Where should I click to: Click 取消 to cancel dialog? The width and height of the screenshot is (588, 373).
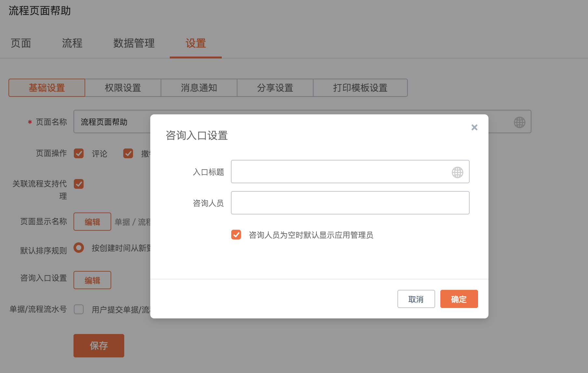pyautogui.click(x=416, y=299)
